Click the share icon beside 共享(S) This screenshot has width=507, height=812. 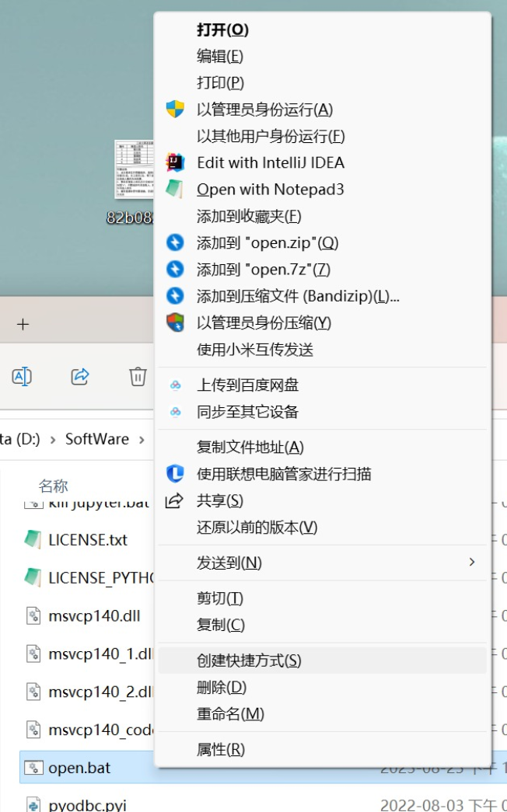click(x=176, y=500)
